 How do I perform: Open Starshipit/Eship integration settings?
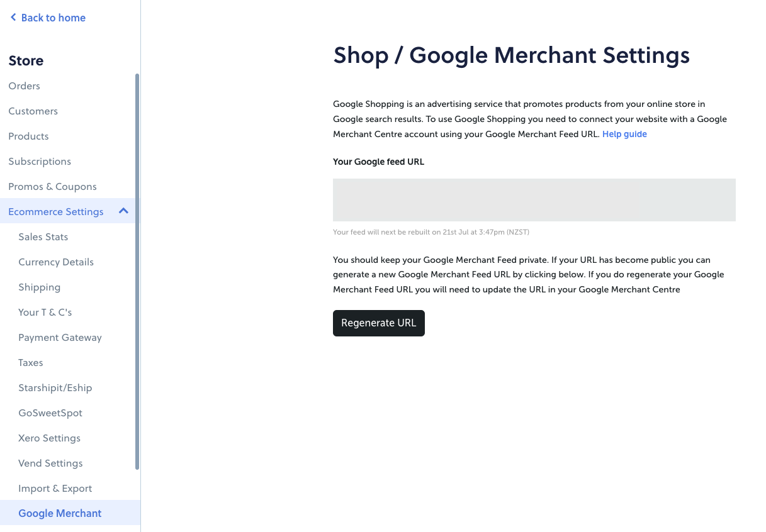(x=55, y=388)
